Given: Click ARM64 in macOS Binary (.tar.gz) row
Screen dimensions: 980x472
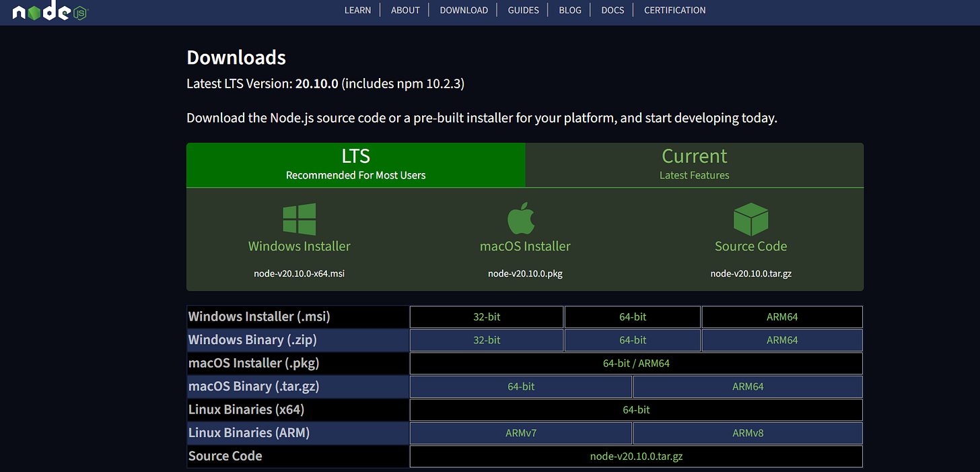Looking at the screenshot, I should [748, 386].
